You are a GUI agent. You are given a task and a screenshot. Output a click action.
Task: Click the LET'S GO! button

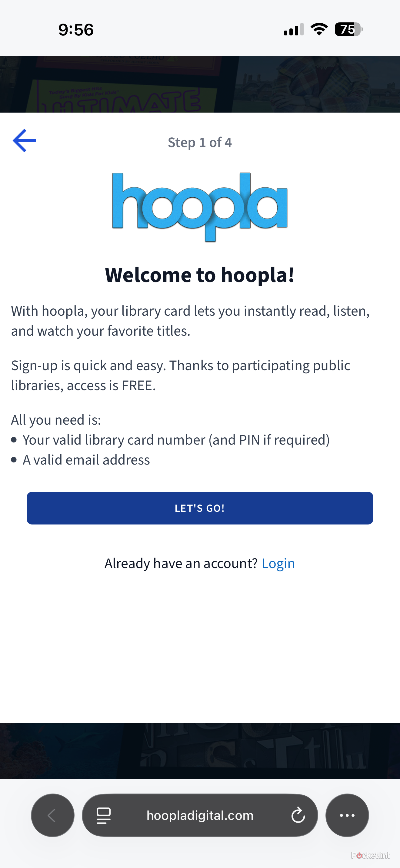200,508
